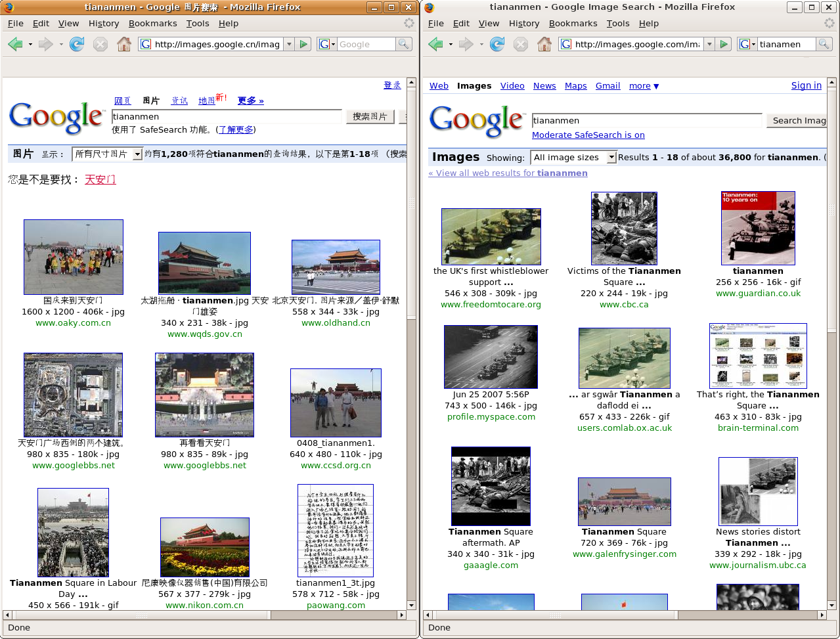
Task: Click Reload icon in left Firefox window
Action: pos(77,45)
